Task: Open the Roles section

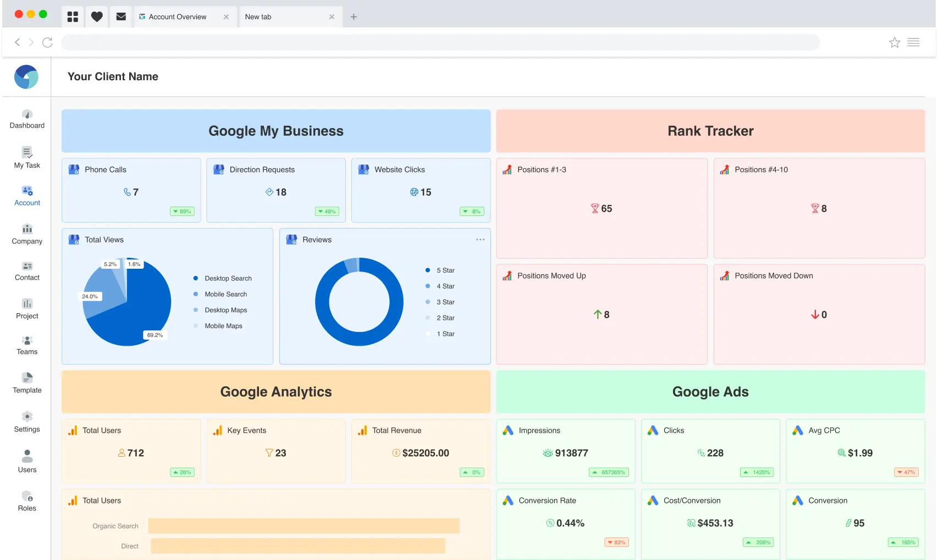Action: tap(27, 499)
